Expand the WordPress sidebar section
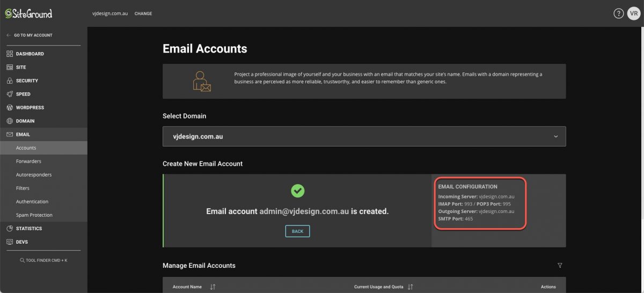Image resolution: width=644 pixels, height=293 pixels. point(30,107)
